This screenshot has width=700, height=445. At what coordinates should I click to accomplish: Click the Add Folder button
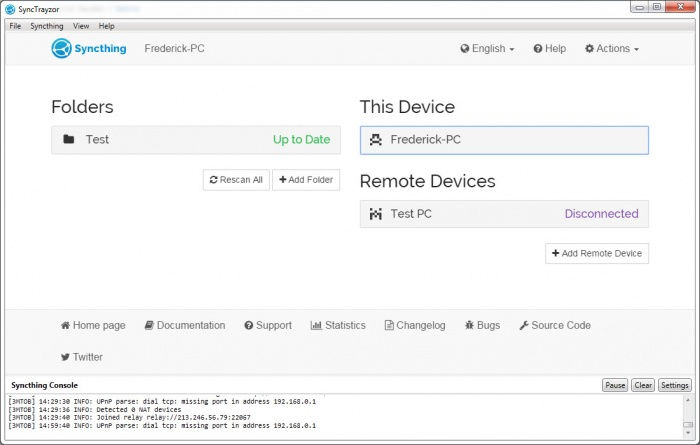pyautogui.click(x=306, y=180)
